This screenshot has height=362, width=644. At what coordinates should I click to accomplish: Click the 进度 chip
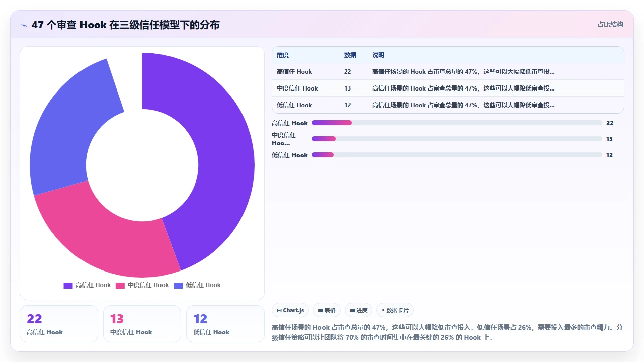(x=358, y=310)
